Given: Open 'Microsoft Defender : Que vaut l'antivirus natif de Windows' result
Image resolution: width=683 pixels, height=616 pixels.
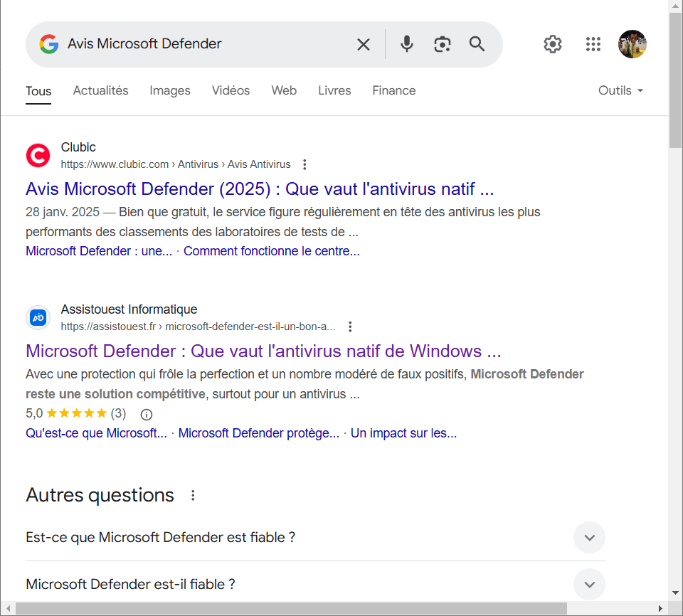Looking at the screenshot, I should 263,351.
